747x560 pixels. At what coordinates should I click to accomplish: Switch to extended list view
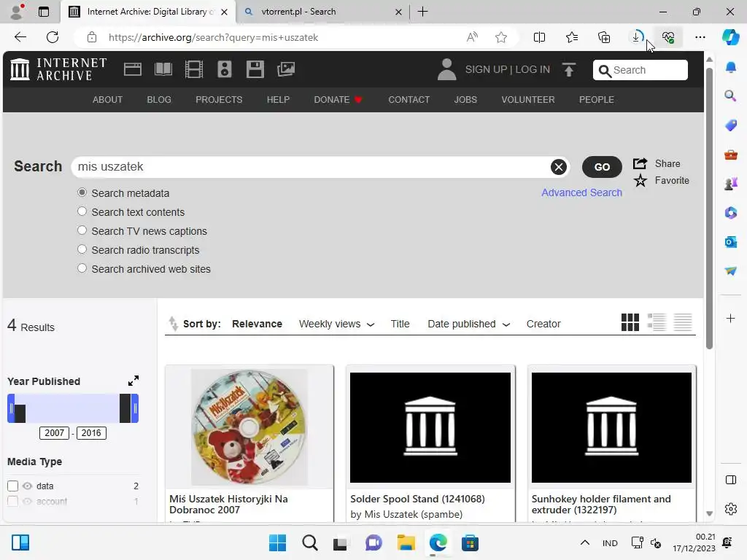(657, 322)
